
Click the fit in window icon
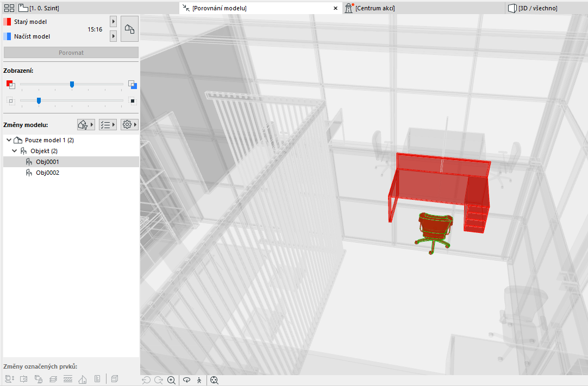[x=214, y=380]
